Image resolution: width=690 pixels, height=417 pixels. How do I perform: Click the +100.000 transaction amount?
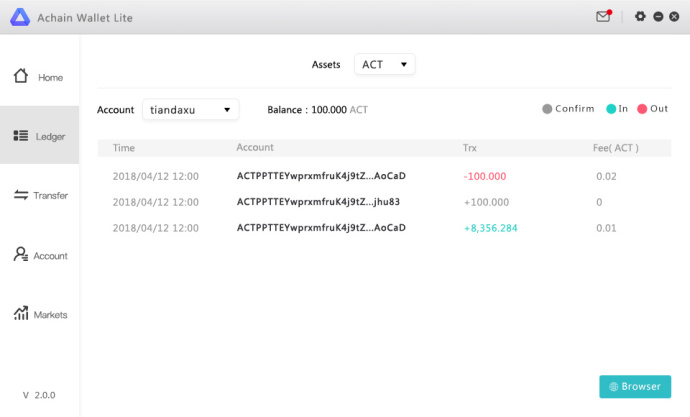tap(486, 202)
